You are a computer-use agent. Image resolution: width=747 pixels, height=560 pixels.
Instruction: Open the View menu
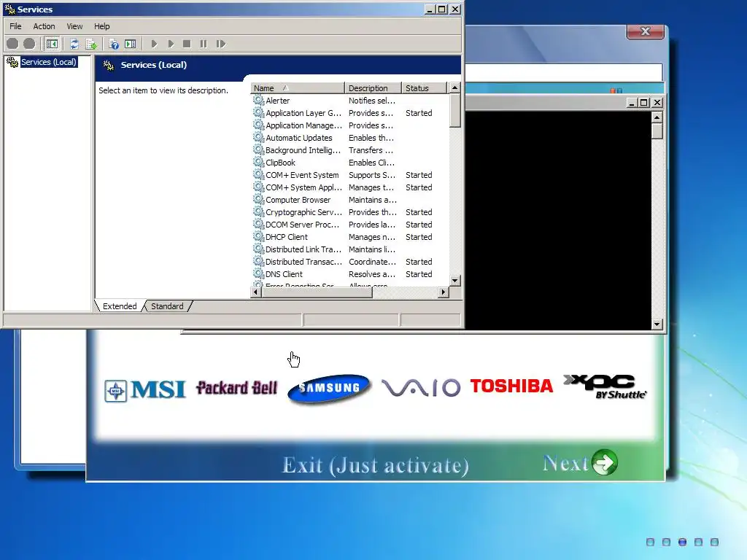[x=74, y=26]
